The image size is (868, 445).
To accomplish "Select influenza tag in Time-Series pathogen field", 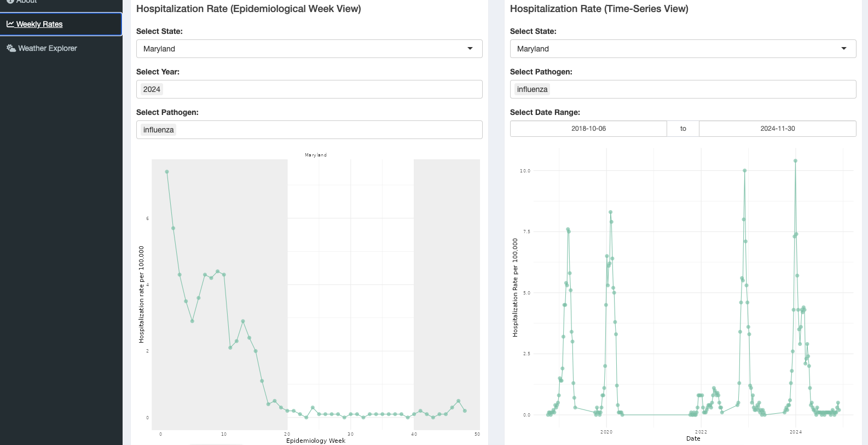I will pyautogui.click(x=532, y=89).
